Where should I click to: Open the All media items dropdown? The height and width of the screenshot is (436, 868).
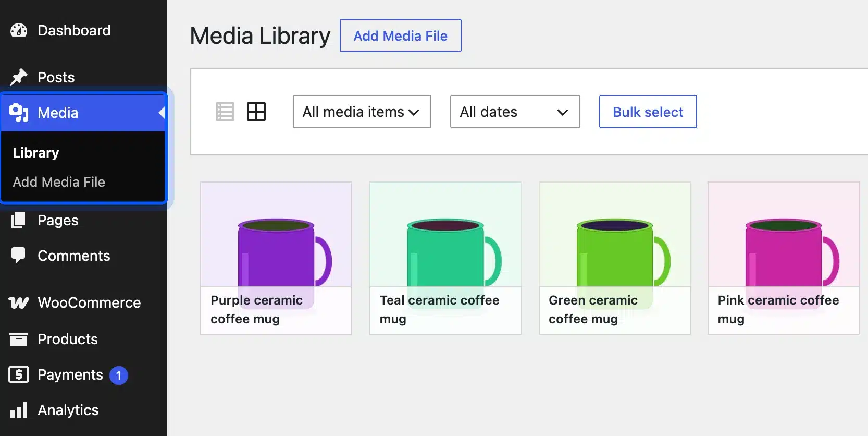pos(362,112)
